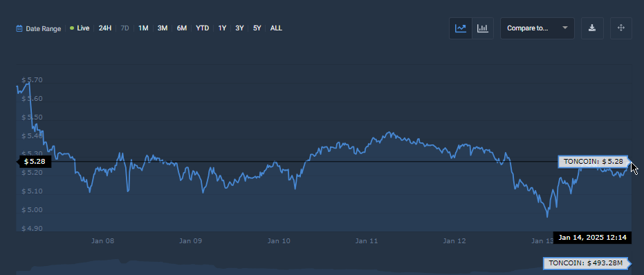Click the $5.00 y-axis label
This screenshot has height=275, width=644.
[32, 210]
